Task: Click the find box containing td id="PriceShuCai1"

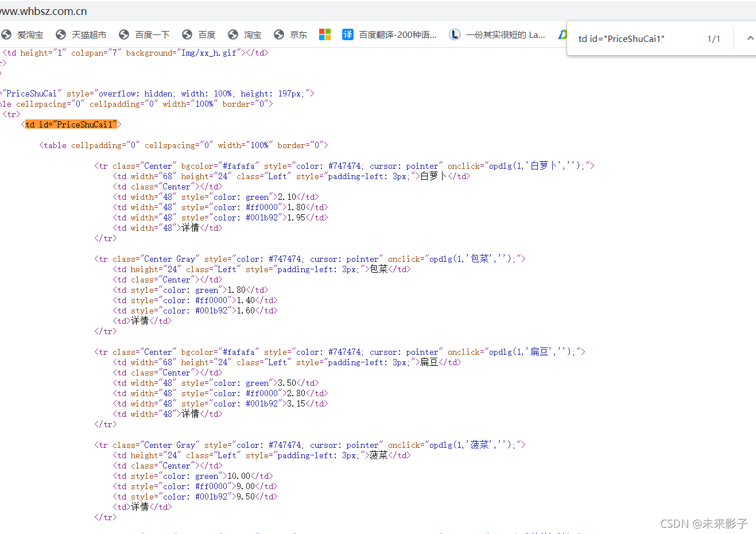Action: pos(621,39)
